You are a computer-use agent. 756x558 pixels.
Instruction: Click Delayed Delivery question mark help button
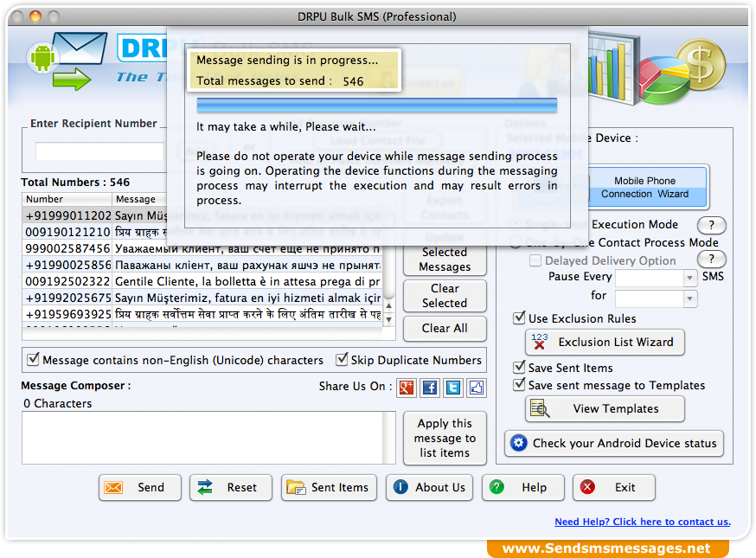coord(711,259)
